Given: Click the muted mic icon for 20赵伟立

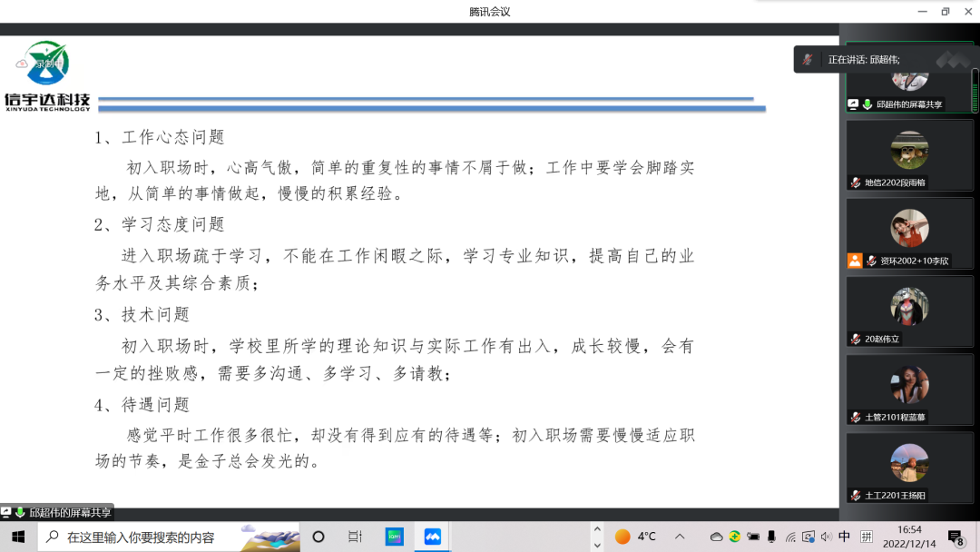Looking at the screenshot, I should tap(856, 339).
